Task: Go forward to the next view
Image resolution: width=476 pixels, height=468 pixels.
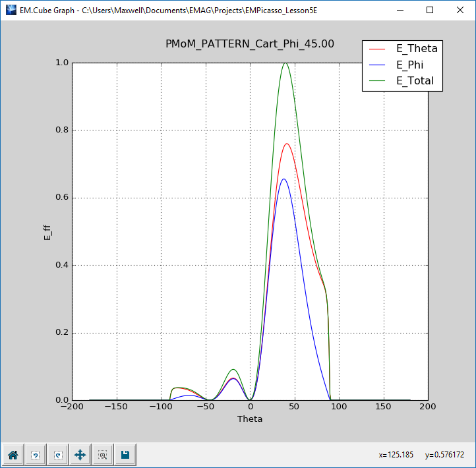Action: click(57, 454)
